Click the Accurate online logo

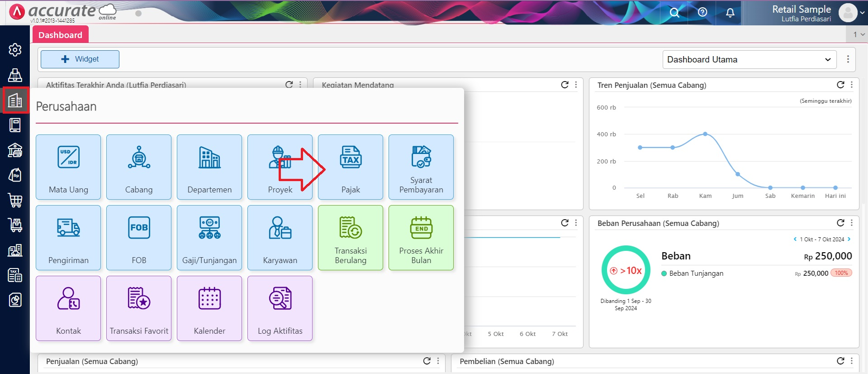[x=63, y=12]
